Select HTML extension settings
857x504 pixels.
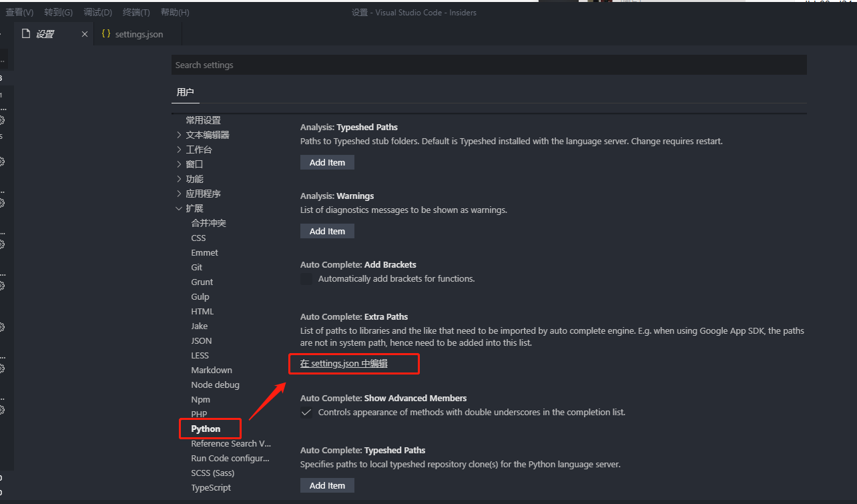[202, 311]
